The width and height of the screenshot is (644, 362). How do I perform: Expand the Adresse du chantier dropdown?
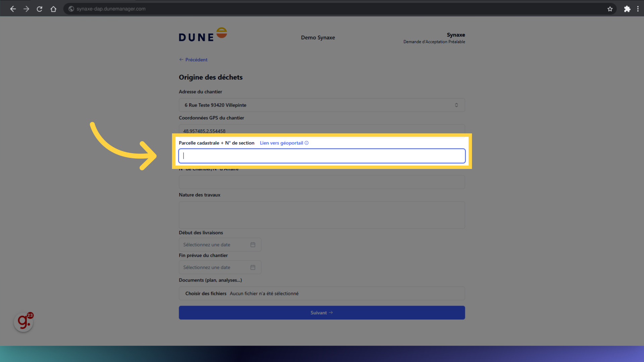(456, 105)
